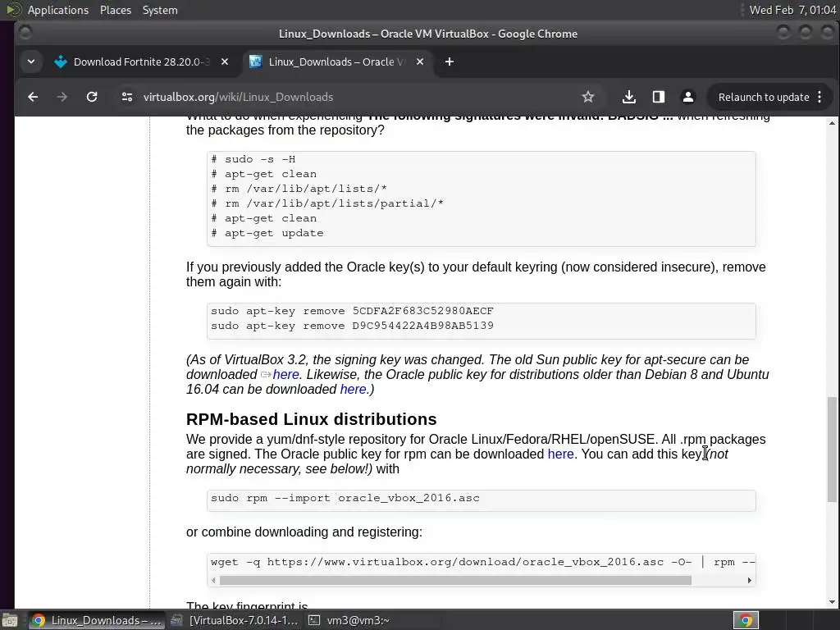Screen dimensions: 840x630
Task: Click the VirtualBox tab favicon
Action: click(x=256, y=62)
